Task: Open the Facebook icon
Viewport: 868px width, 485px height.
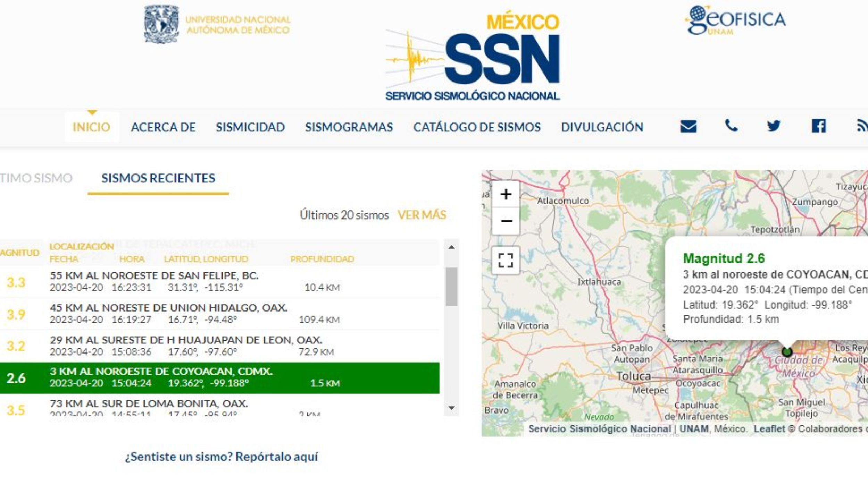Action: click(x=818, y=126)
